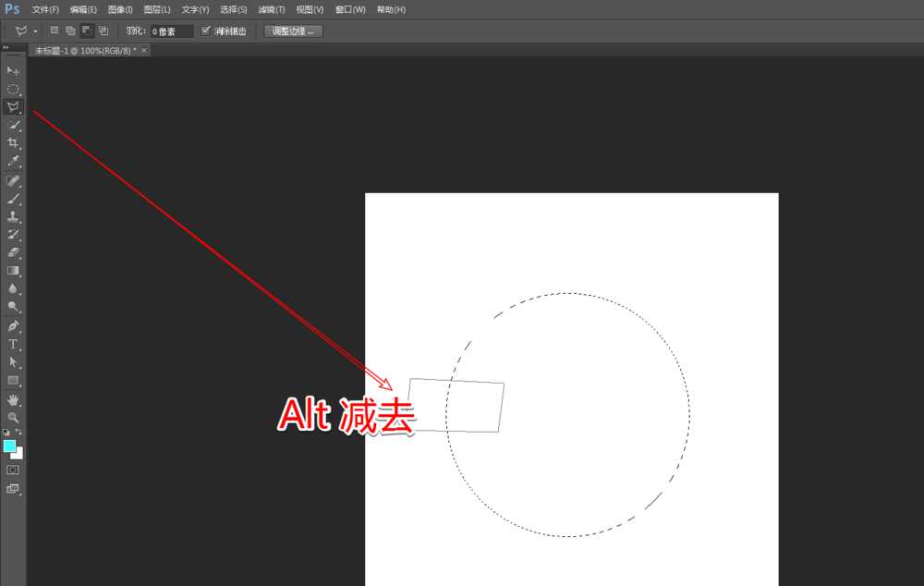This screenshot has width=924, height=586.
Task: Click the cyan foreground color swatch
Action: pos(8,446)
